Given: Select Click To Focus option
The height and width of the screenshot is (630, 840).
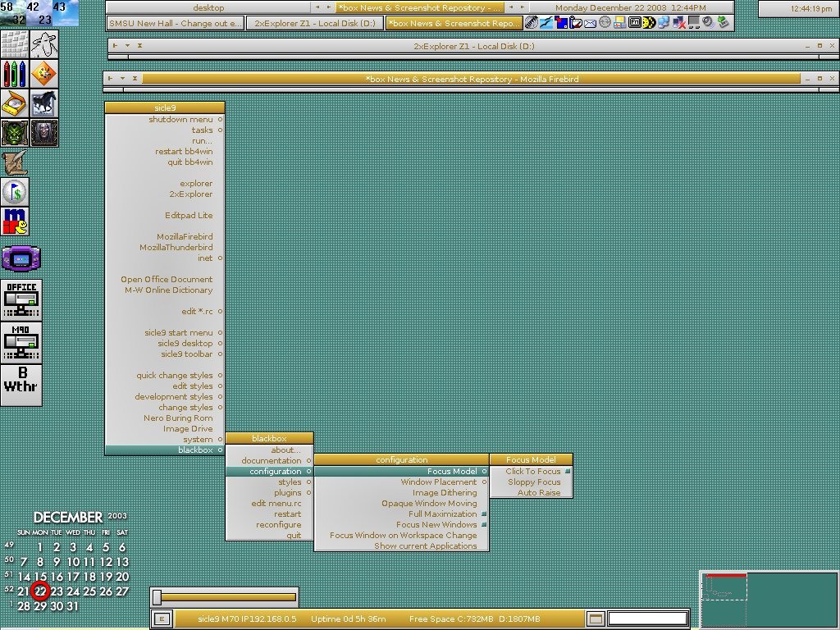Looking at the screenshot, I should coord(532,472).
